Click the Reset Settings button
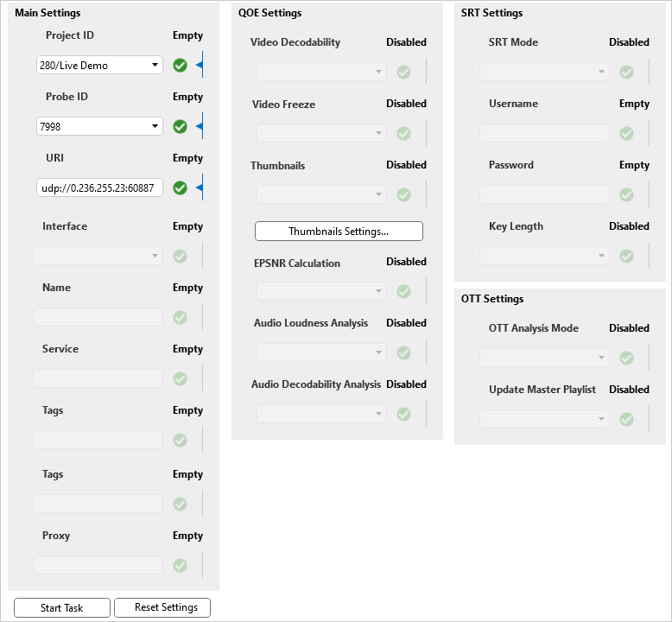 coord(162,607)
